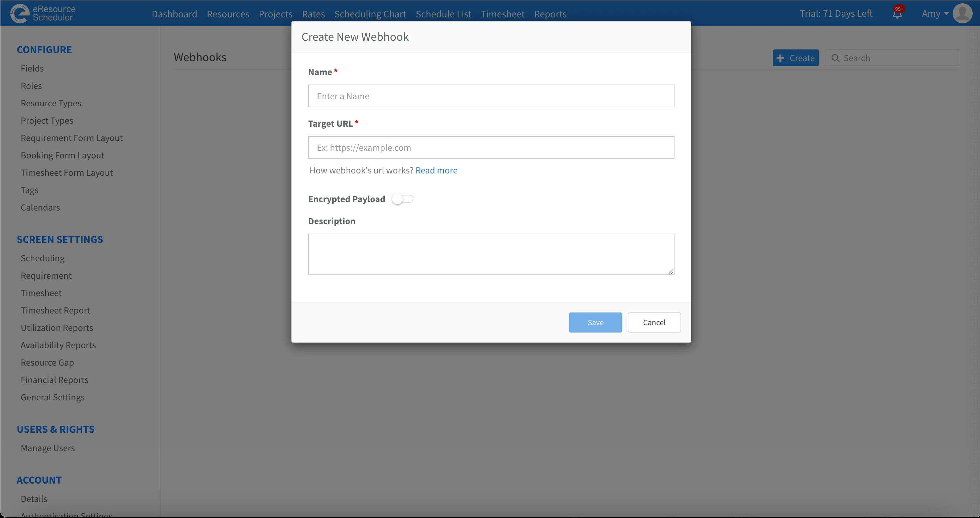
Task: Enable the Encrypted Payload toggle
Action: pyautogui.click(x=402, y=199)
